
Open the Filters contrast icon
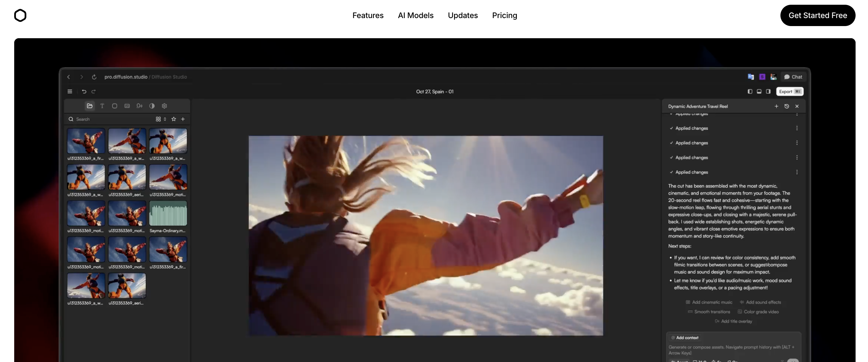[152, 106]
